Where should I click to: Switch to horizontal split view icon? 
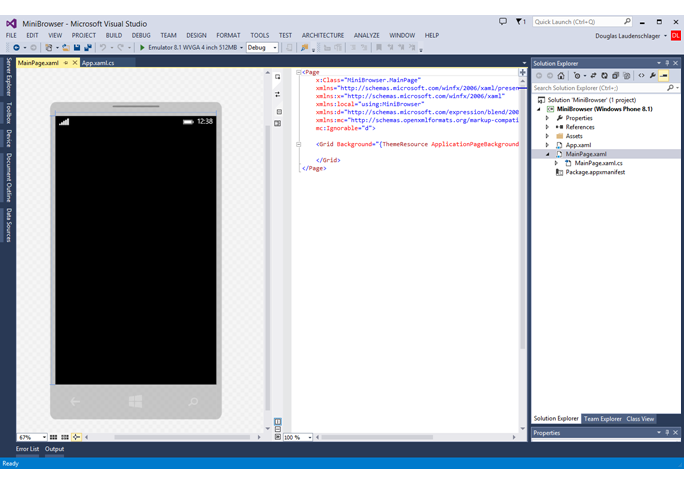277,429
